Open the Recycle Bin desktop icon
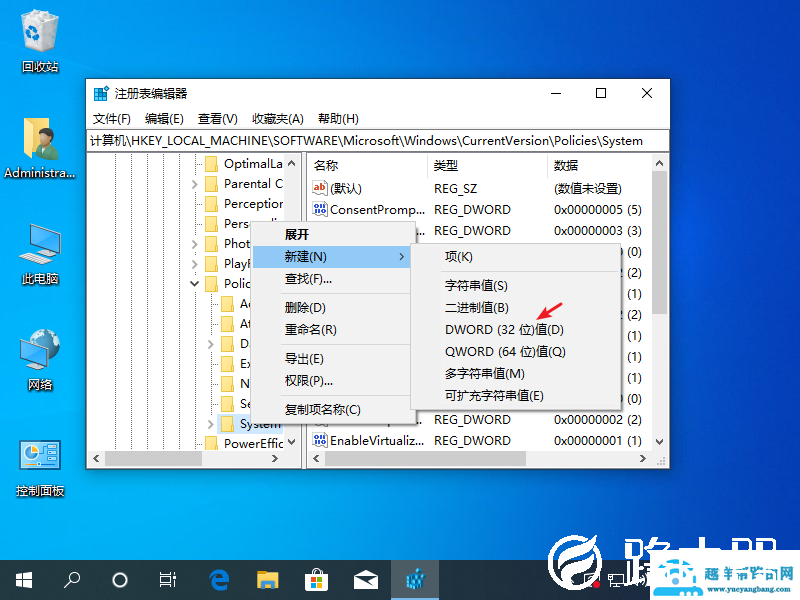Image resolution: width=800 pixels, height=600 pixels. pos(40,42)
